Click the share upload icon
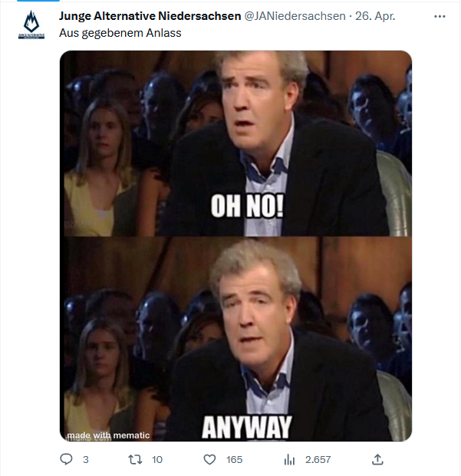Image resolution: width=461 pixels, height=476 pixels. tap(377, 459)
